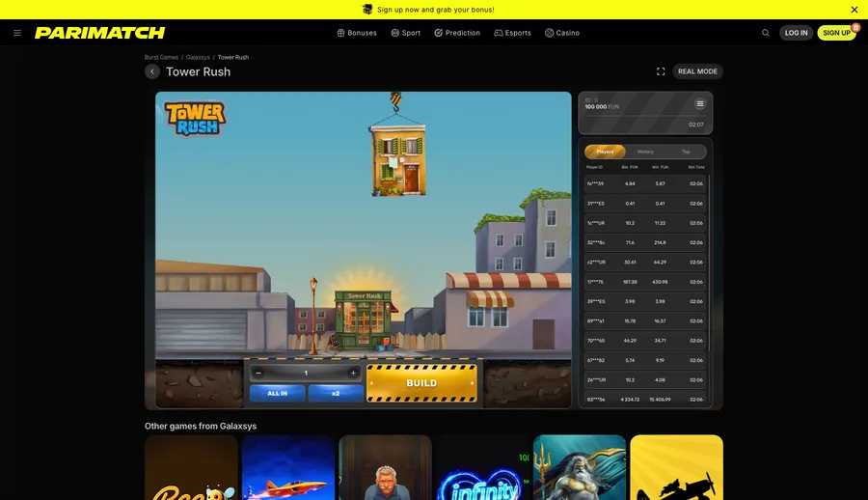Viewport: 868px width, 500px height.
Task: Open the game menu icon by the balance
Action: (700, 103)
